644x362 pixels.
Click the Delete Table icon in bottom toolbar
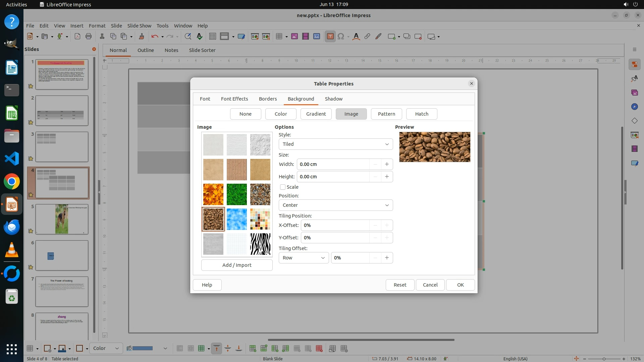[319, 349]
